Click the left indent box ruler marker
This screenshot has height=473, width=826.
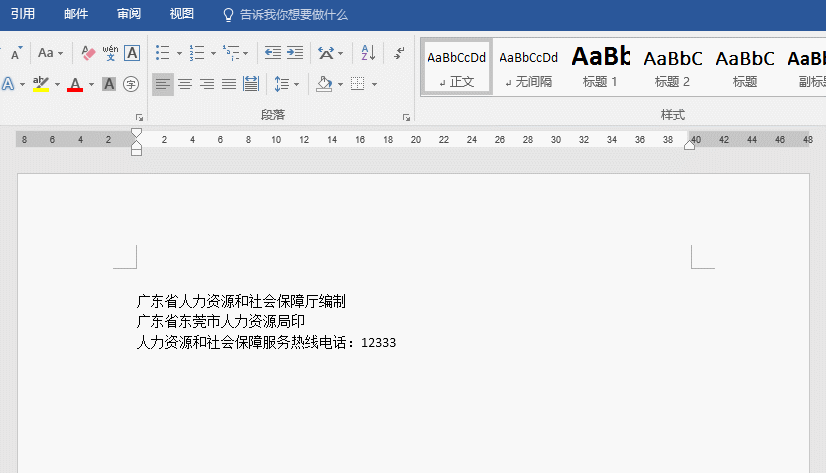(x=136, y=152)
